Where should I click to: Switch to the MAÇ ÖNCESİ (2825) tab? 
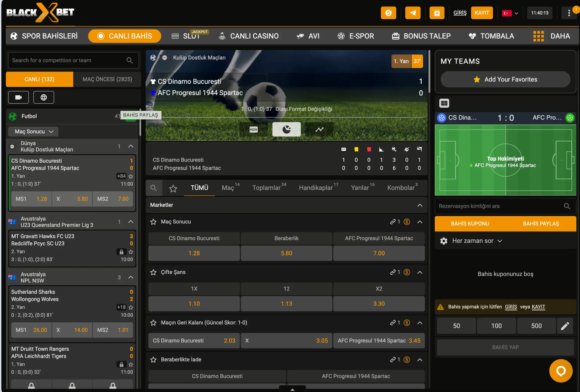pyautogui.click(x=107, y=79)
